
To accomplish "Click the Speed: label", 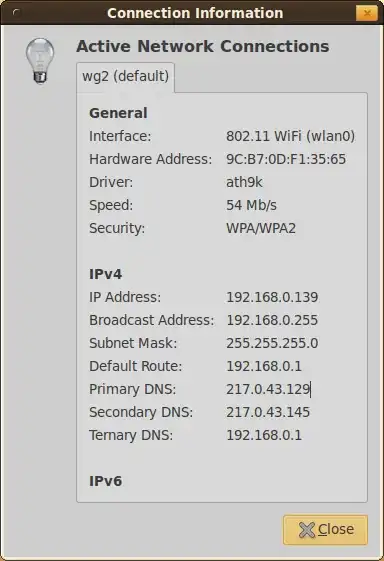I will pos(111,205).
